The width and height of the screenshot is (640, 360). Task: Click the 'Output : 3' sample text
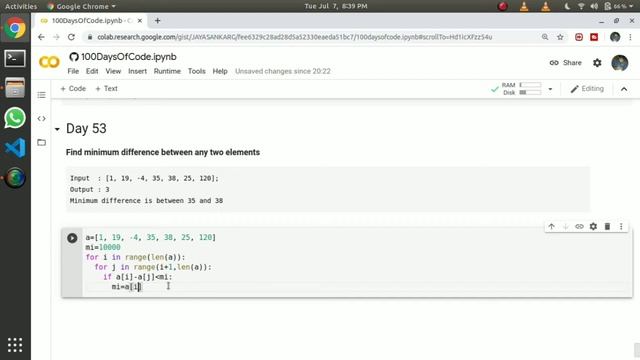(89, 189)
